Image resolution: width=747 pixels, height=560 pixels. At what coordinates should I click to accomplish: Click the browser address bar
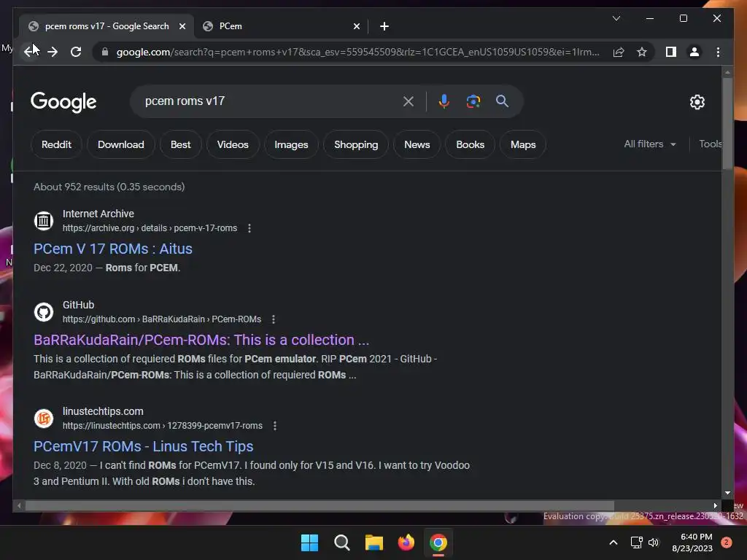[x=357, y=52]
